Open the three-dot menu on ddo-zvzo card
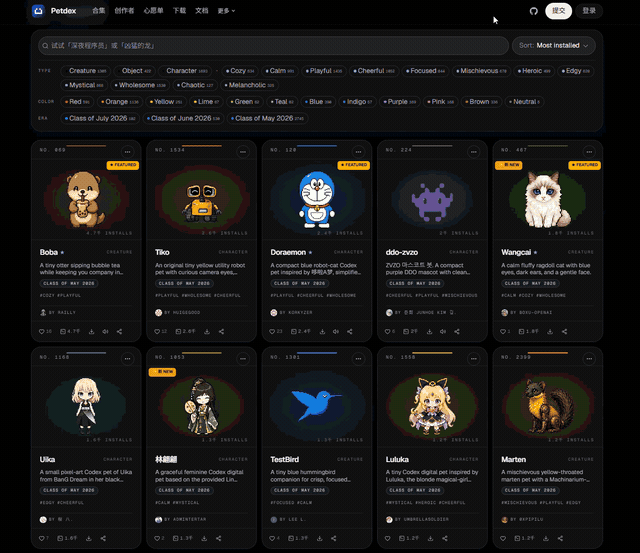 tap(473, 152)
